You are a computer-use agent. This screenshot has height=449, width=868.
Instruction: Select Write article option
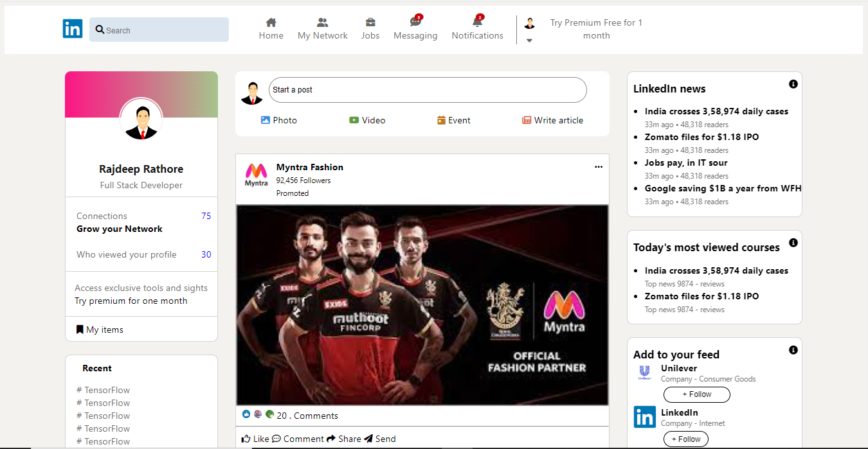(x=552, y=120)
